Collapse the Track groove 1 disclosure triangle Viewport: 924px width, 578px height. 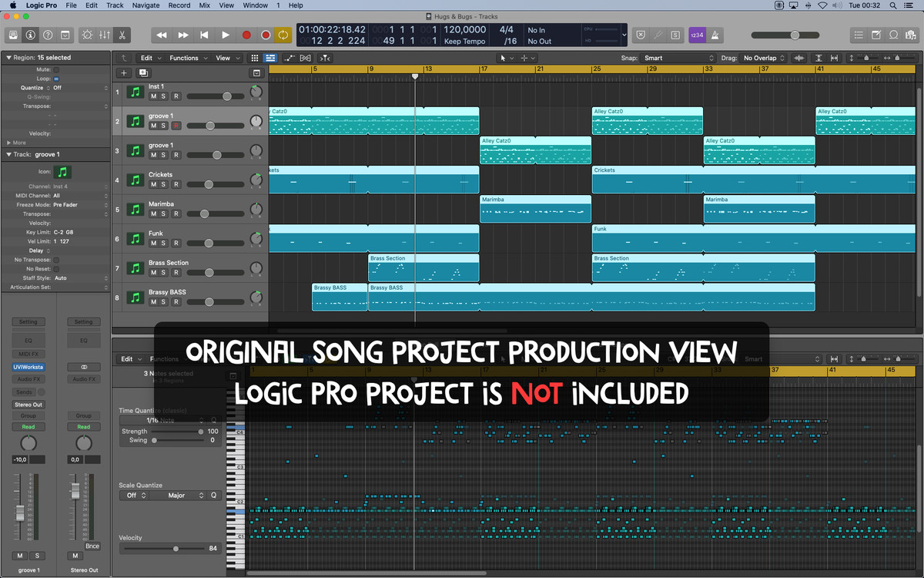click(x=8, y=154)
